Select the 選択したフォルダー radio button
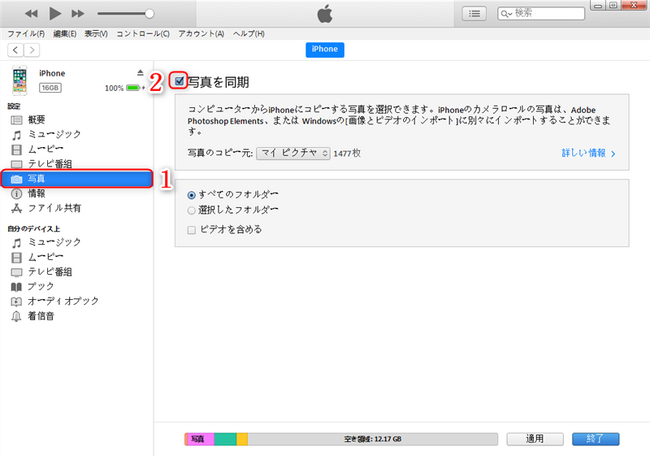Viewport: 650px width, 456px height. pyautogui.click(x=191, y=211)
